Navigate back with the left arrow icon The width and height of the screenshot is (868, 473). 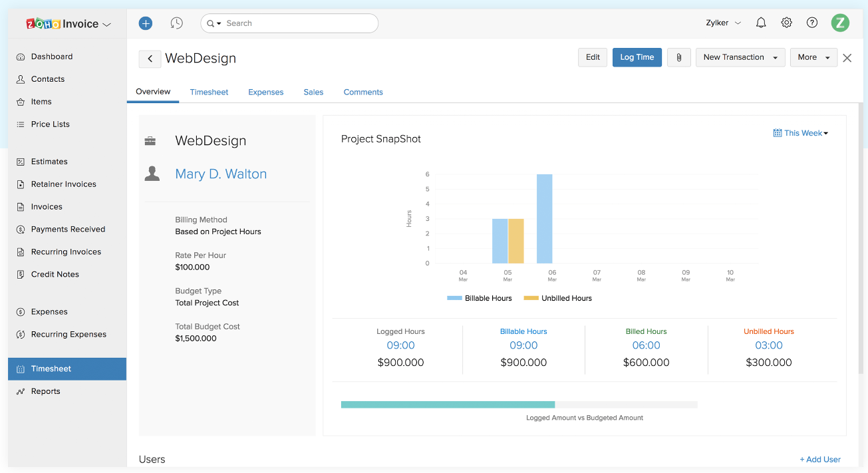150,59
